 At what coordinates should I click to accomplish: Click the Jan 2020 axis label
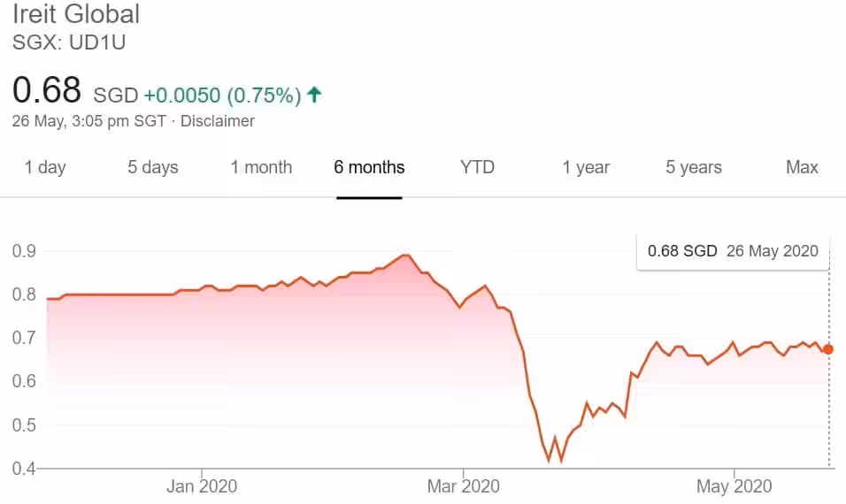202,485
